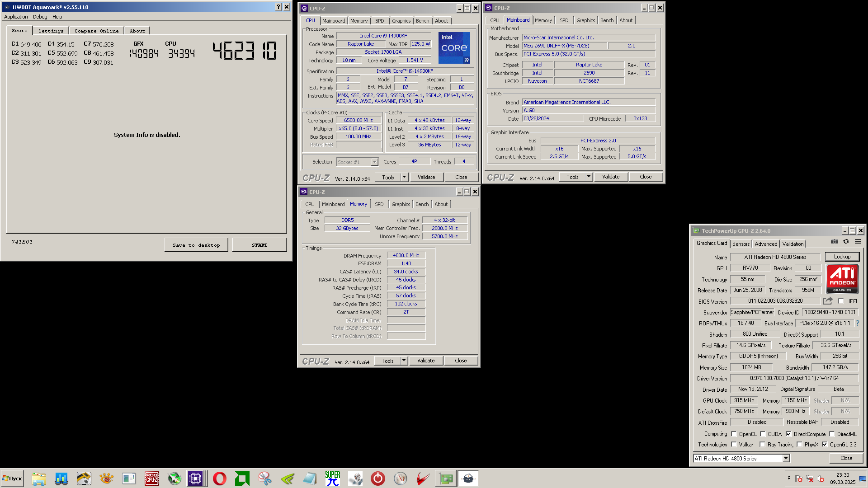The height and width of the screenshot is (488, 868).
Task: Open the Application menu in HWBOT Aquamark
Action: tap(16, 17)
